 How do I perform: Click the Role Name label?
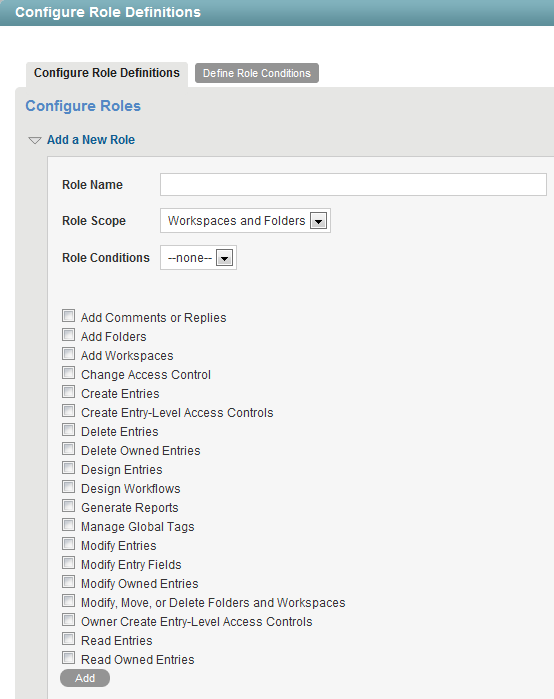pos(92,185)
